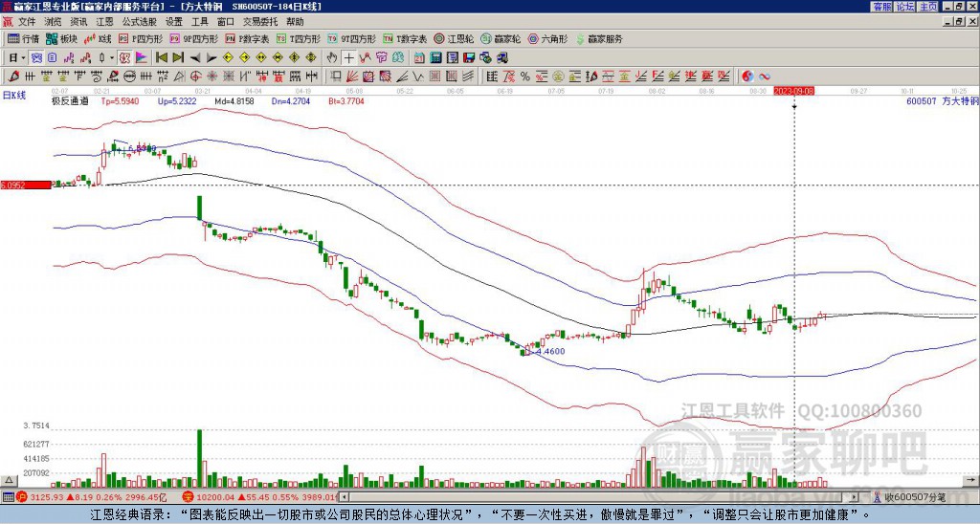This screenshot has width=980, height=524.
Task: Select the percent sign tool
Action: pyautogui.click(x=525, y=76)
